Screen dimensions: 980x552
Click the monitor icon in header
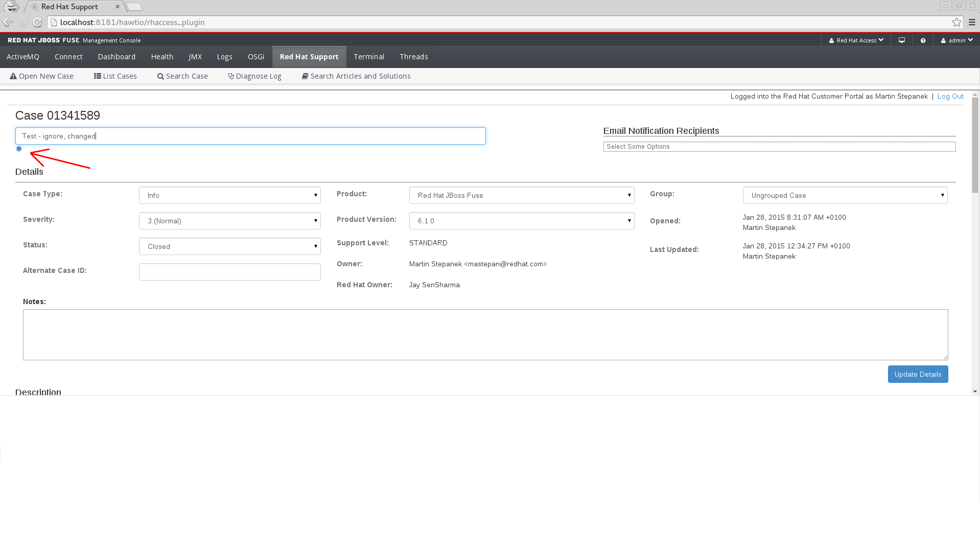coord(902,40)
